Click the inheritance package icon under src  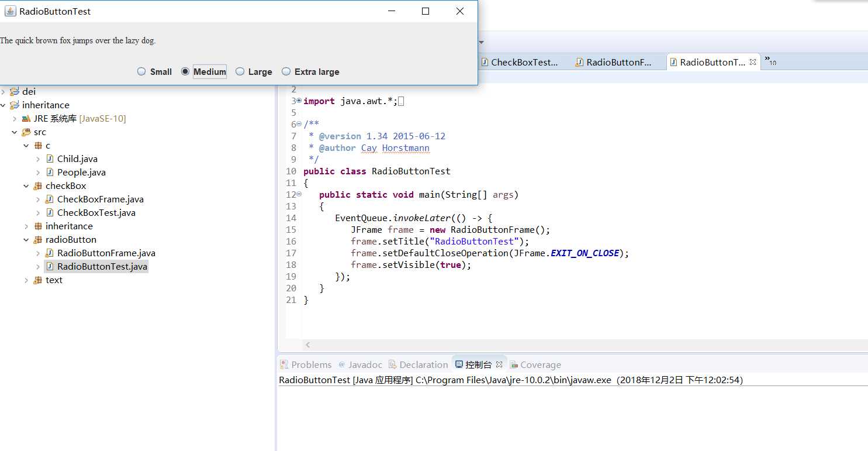coord(38,226)
